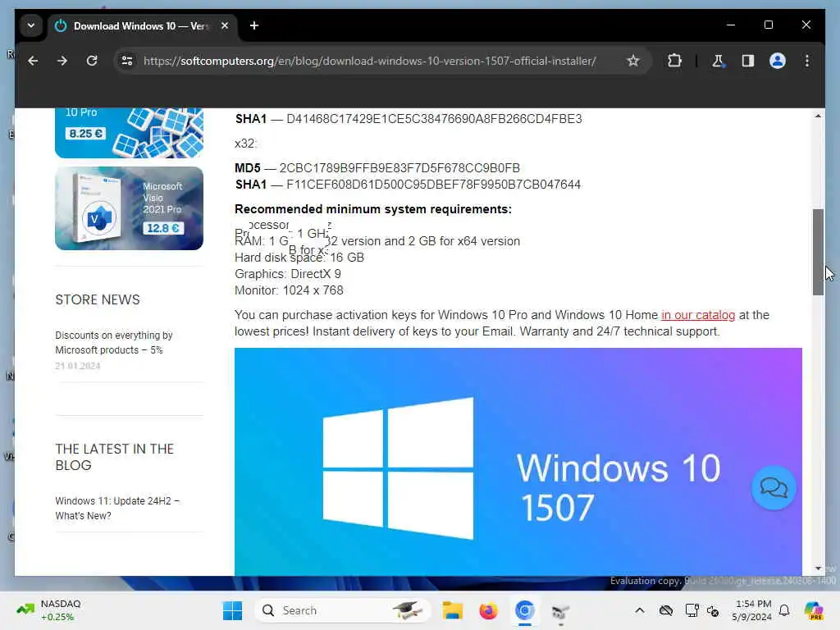Switch to Chrome on the taskbar
Image resolution: width=840 pixels, height=630 pixels.
(524, 610)
